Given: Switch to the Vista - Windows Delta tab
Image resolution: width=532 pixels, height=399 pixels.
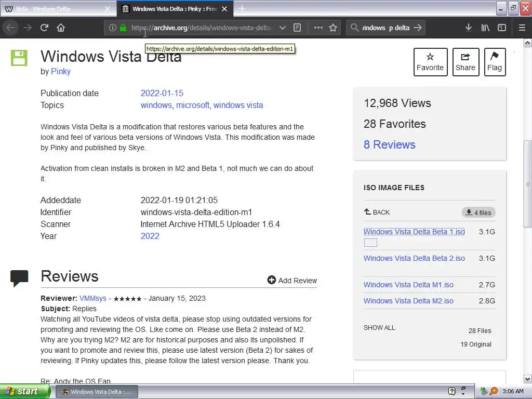Looking at the screenshot, I should point(58,9).
